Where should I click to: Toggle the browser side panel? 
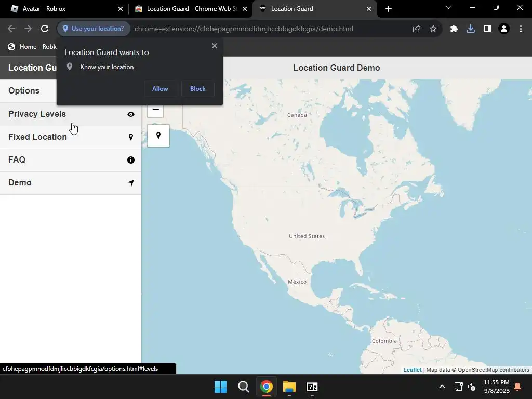pyautogui.click(x=487, y=29)
